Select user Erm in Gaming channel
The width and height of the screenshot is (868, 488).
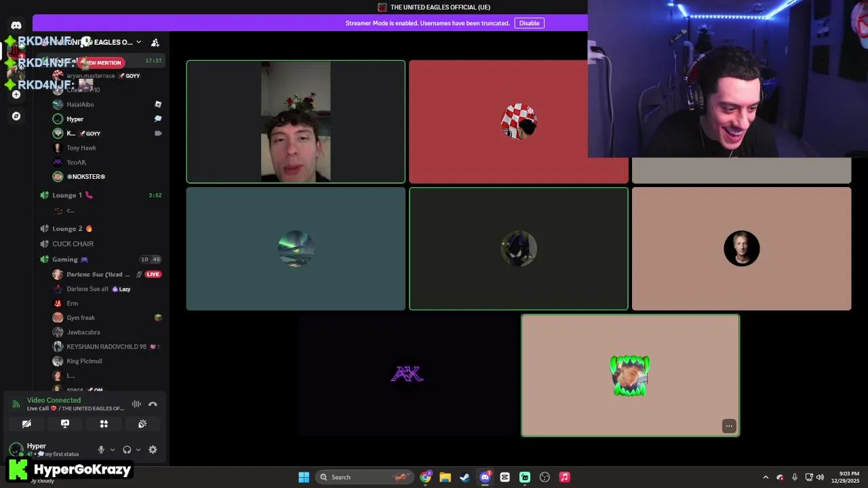72,303
